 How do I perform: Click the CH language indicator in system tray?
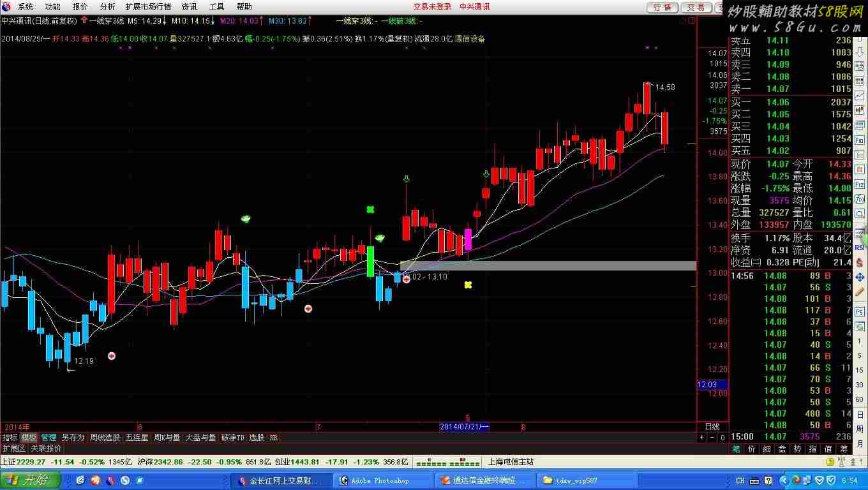[740, 480]
